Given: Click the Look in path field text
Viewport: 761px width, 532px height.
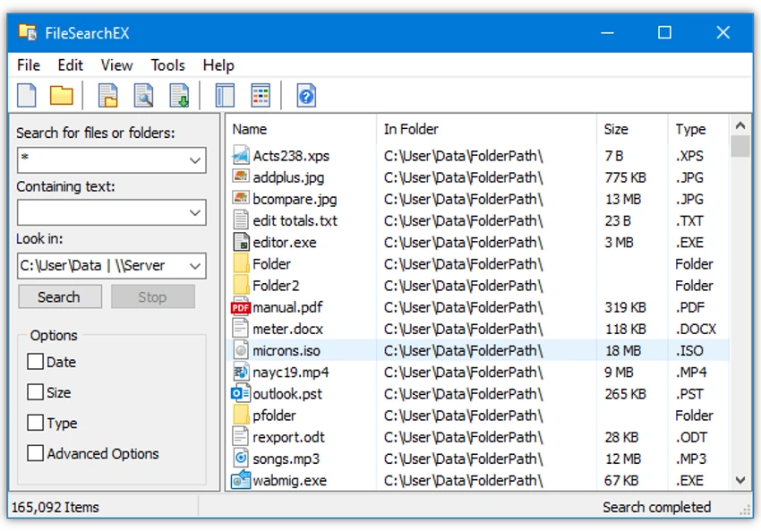Looking at the screenshot, I should pyautogui.click(x=92, y=265).
